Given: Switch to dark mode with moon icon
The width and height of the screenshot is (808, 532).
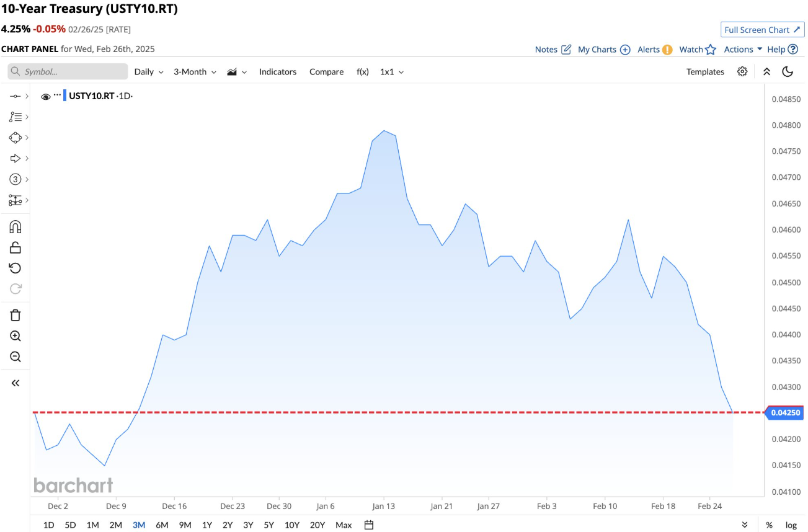Looking at the screenshot, I should 788,71.
